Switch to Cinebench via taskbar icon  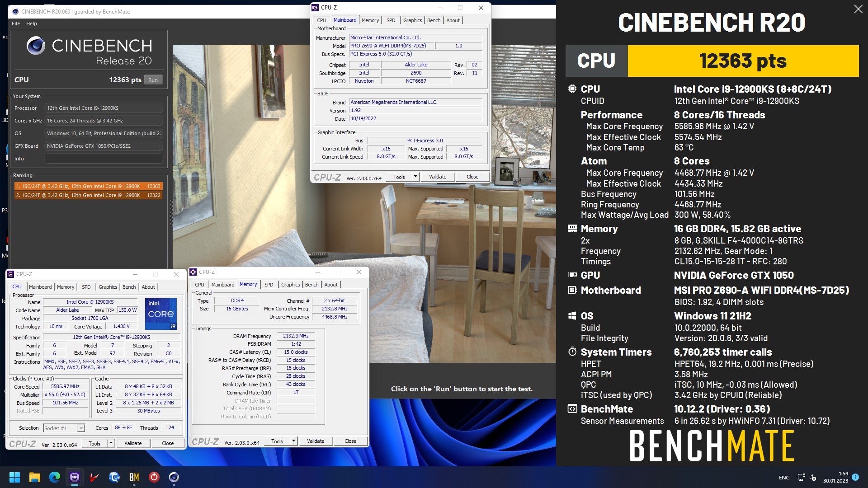174,477
